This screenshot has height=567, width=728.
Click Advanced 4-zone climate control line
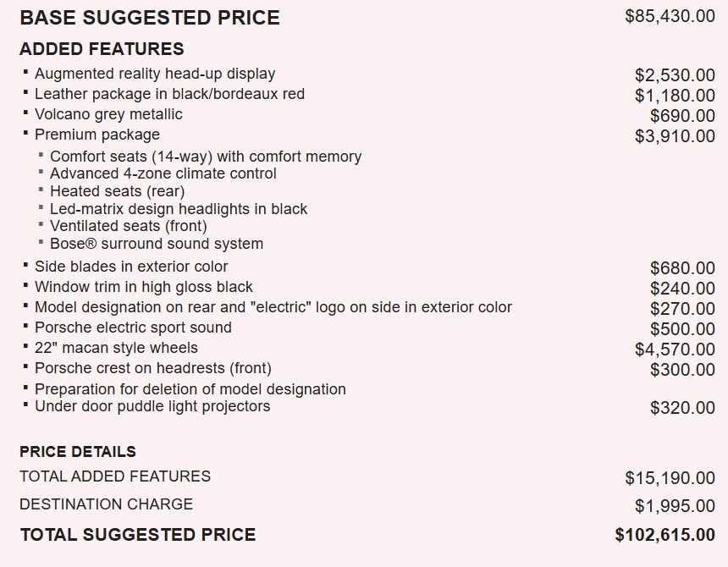pyautogui.click(x=163, y=173)
